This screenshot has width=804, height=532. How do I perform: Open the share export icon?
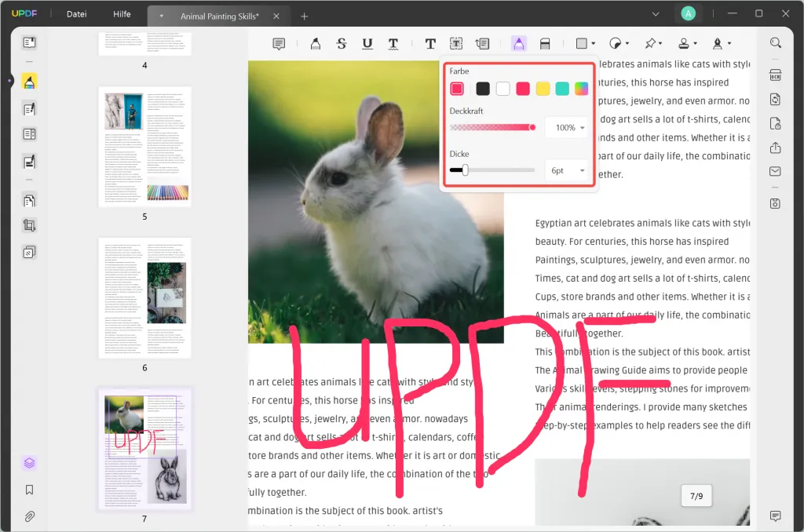coord(775,148)
